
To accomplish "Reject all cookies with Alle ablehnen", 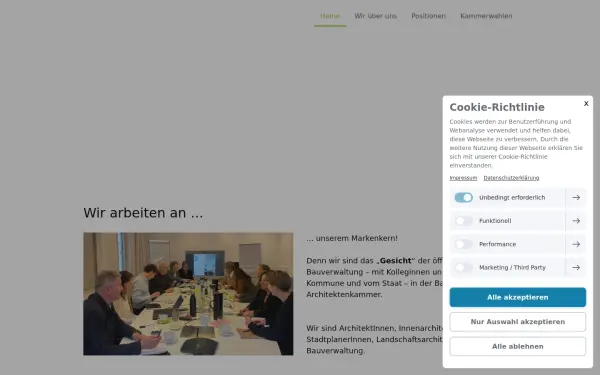I will [517, 346].
